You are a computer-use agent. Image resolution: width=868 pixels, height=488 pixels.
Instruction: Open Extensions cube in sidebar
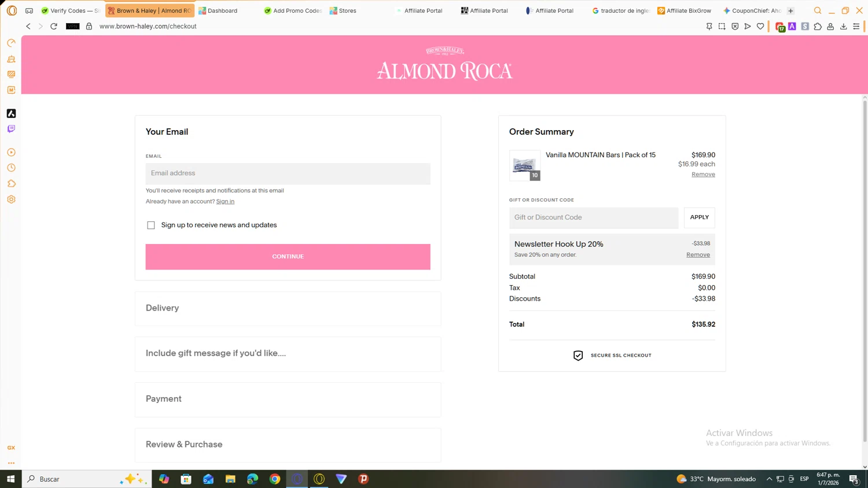(11, 184)
